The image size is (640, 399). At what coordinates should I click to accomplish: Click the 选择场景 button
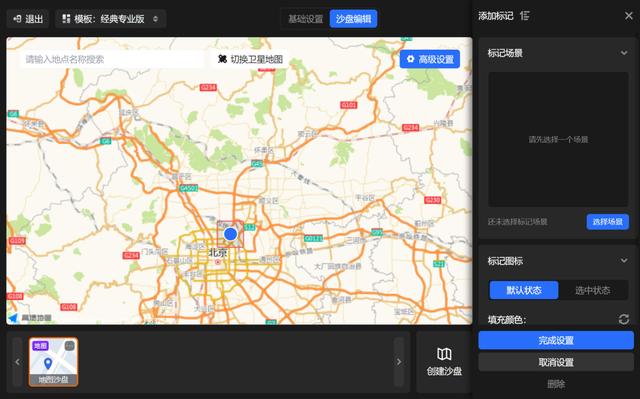(608, 222)
